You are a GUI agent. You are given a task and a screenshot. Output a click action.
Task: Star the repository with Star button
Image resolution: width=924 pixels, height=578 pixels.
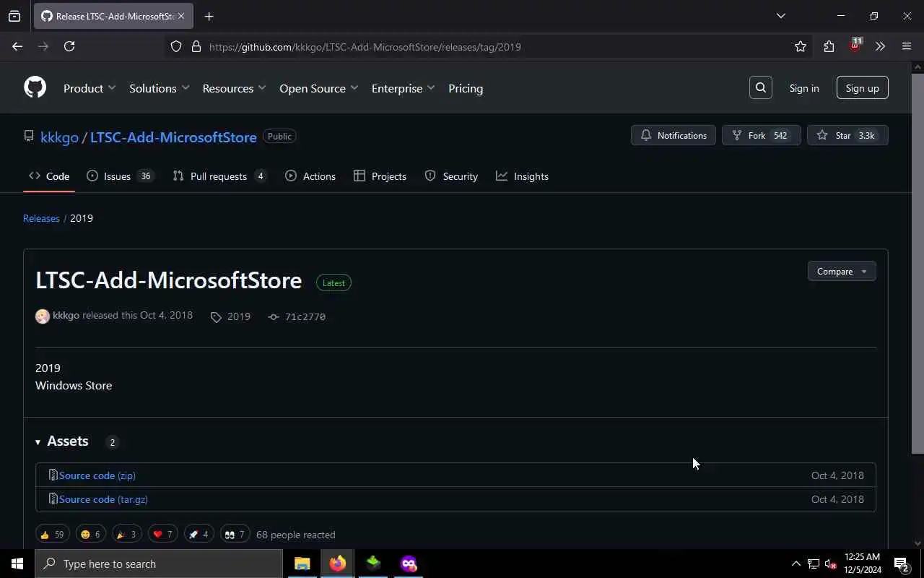point(847,135)
